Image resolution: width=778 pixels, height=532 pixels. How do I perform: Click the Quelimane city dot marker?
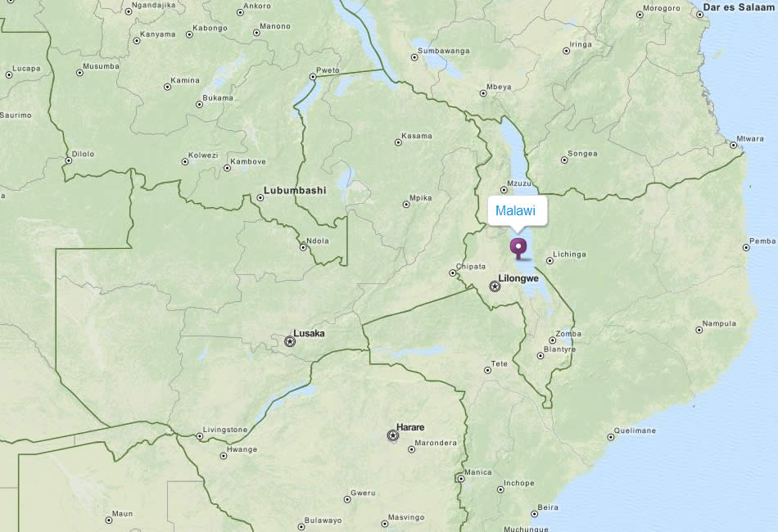pos(610,437)
